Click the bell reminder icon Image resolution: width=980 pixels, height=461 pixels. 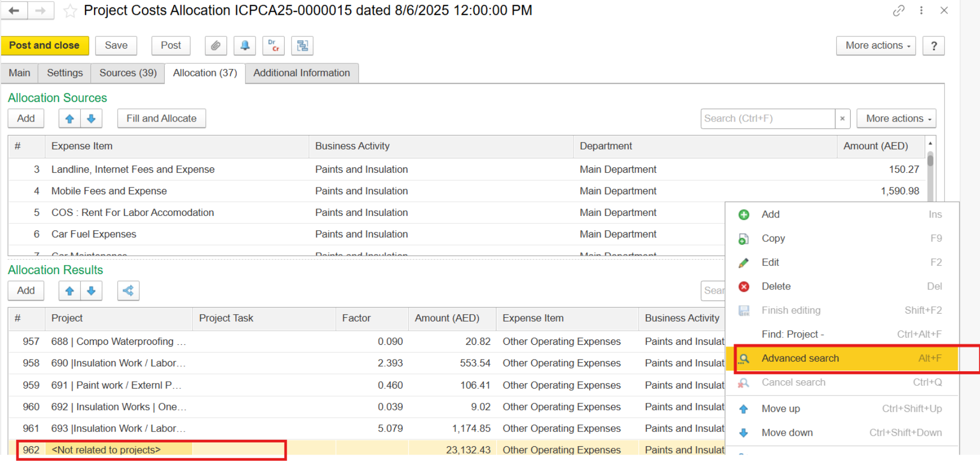245,46
